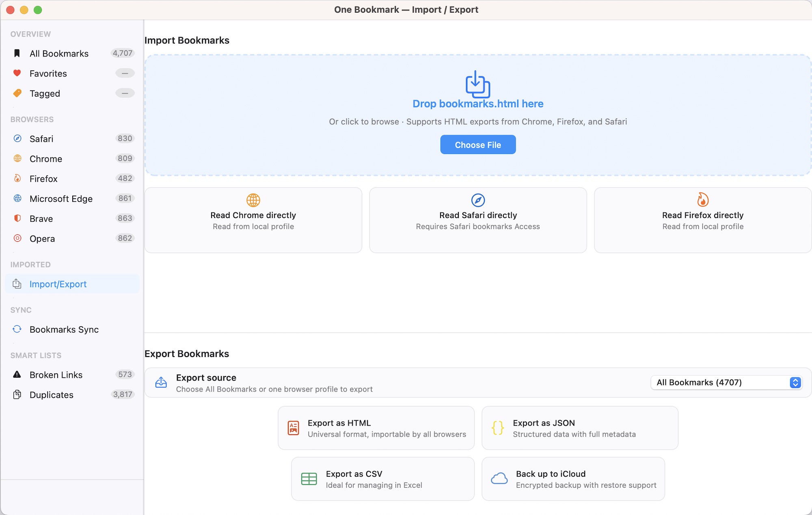The width and height of the screenshot is (812, 515).
Task: Open the export source dropdown
Action: 726,383
